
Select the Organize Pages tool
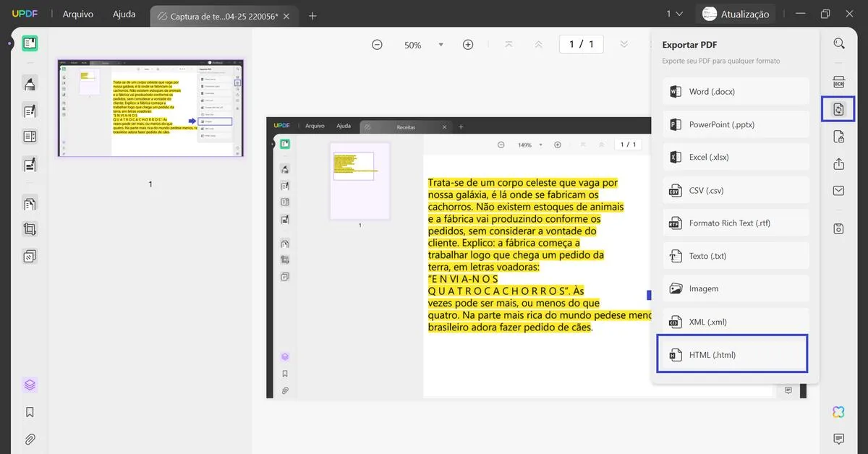pos(30,203)
